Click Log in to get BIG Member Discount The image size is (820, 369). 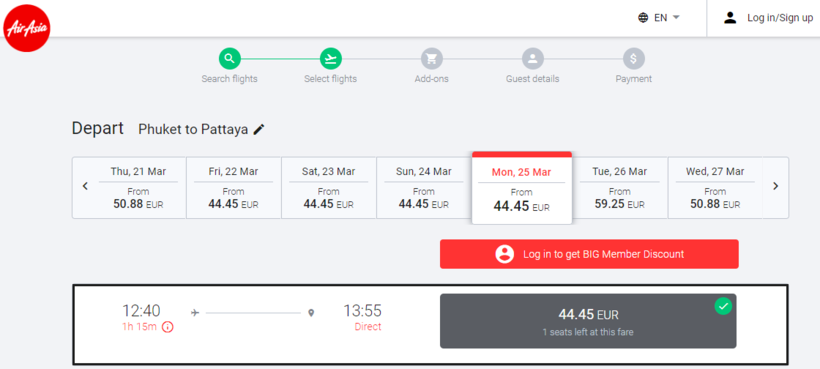(589, 254)
